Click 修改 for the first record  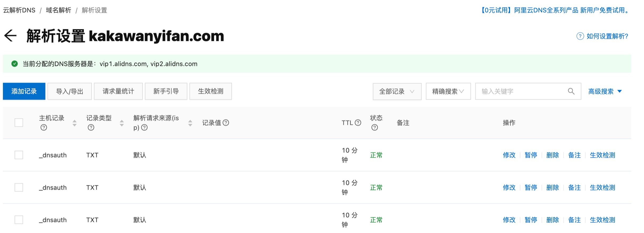pos(509,155)
